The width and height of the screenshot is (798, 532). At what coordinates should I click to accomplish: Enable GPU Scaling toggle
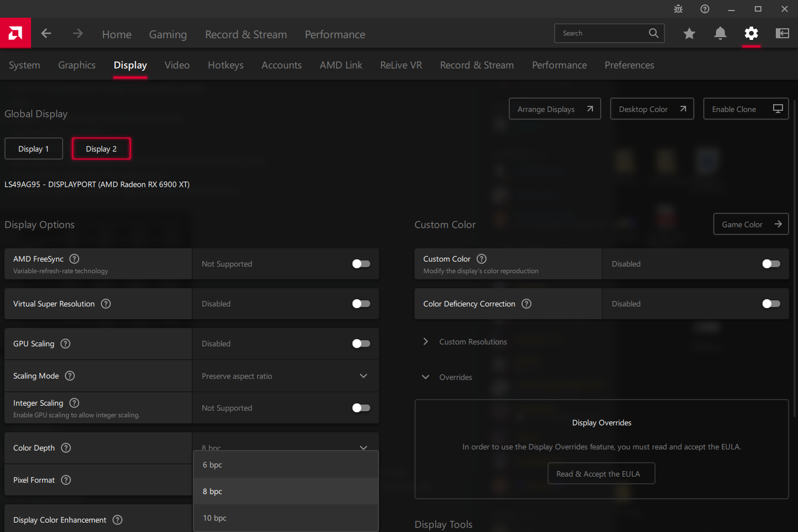[361, 344]
